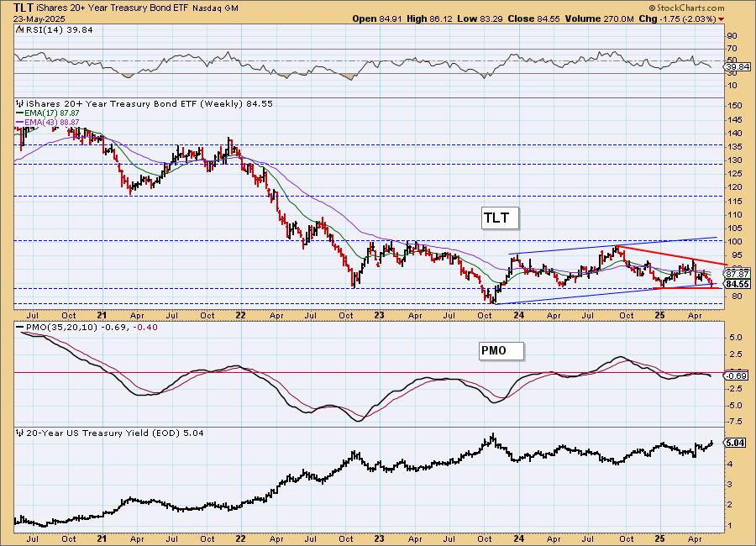
Task: Click the bar-chart icon beside the Weekly price label
Action: (20, 103)
